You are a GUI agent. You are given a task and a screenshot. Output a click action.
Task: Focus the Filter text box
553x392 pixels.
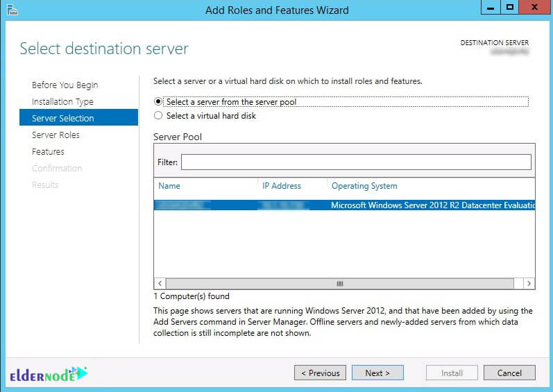[x=356, y=162]
